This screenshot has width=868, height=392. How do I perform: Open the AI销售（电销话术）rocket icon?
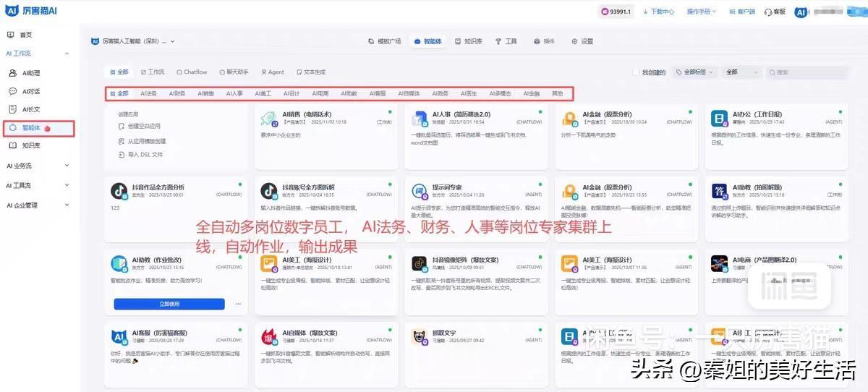coord(269,119)
